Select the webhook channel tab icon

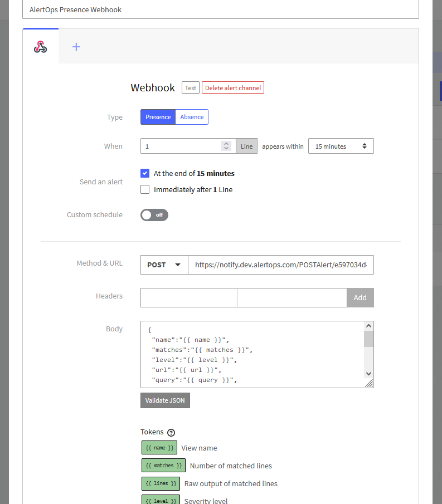[40, 47]
